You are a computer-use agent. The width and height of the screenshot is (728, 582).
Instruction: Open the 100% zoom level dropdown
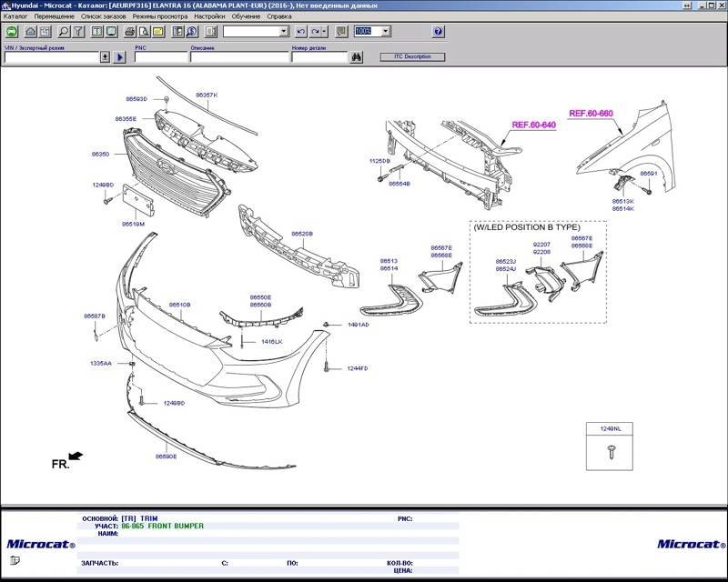[385, 32]
